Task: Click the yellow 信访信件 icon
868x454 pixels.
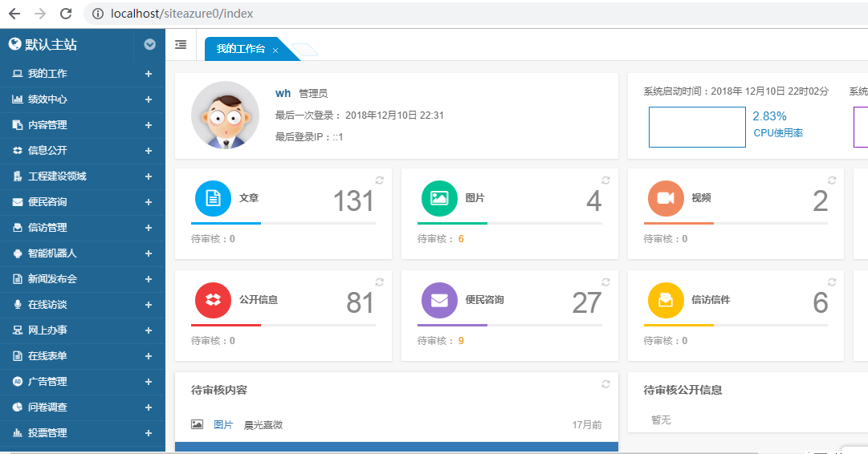Action: [x=666, y=300]
